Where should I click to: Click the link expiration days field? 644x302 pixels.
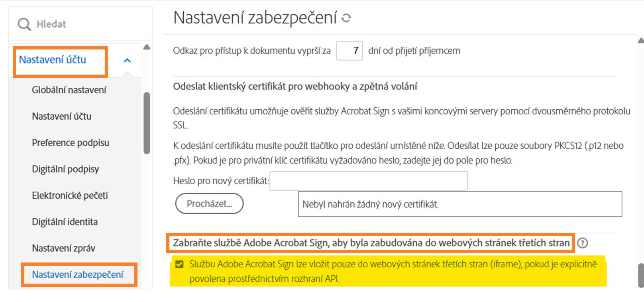coord(349,51)
